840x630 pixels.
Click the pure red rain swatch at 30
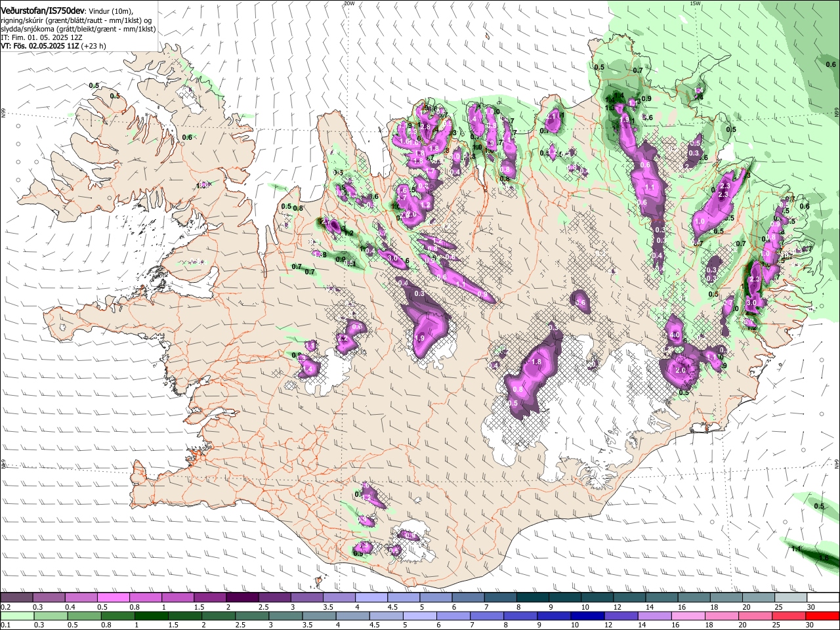[x=824, y=616]
